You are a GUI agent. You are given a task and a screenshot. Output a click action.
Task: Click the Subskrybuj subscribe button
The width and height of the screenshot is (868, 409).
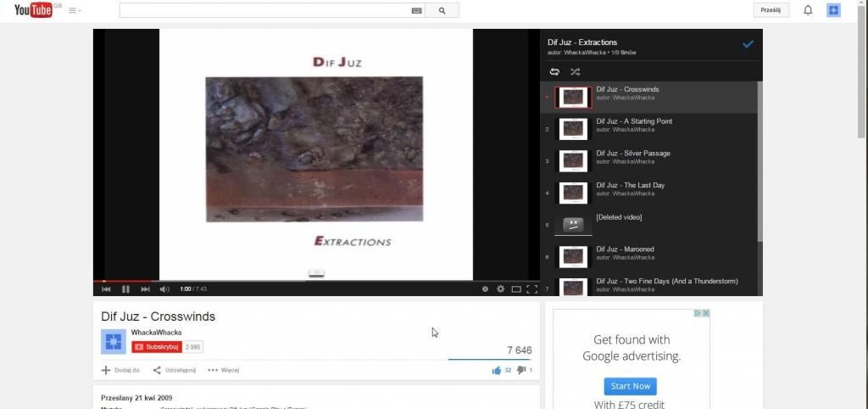(x=157, y=347)
